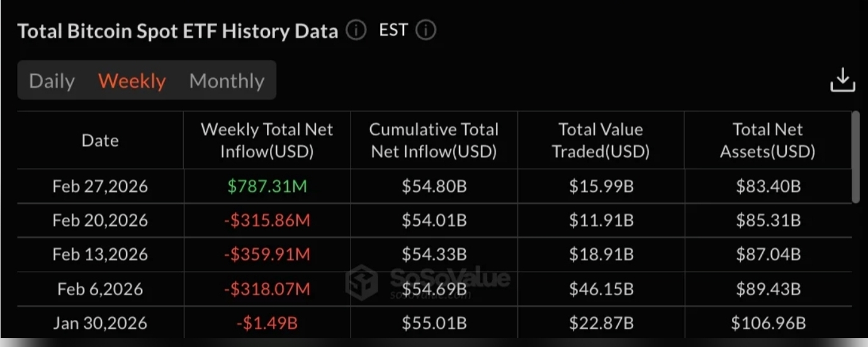Select the Feb 6,2026 date cell
This screenshot has width=868, height=347.
tap(100, 289)
